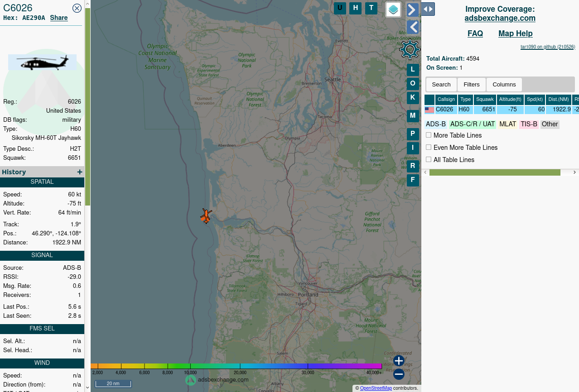
Task: Zoom out with the minus button
Action: [x=399, y=374]
